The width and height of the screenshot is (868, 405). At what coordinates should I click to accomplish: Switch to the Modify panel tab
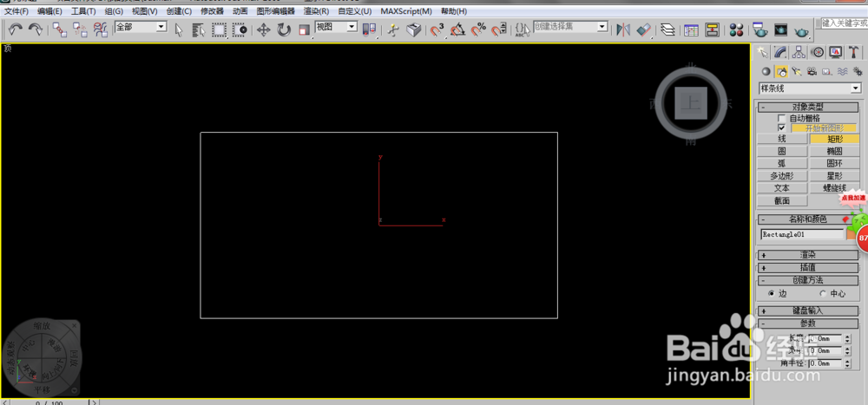(780, 52)
